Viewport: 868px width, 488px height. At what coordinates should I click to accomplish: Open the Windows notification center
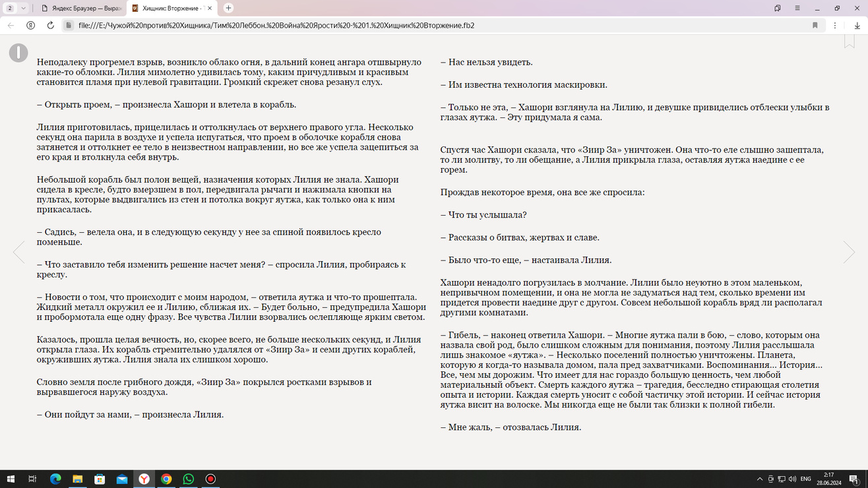click(x=854, y=479)
